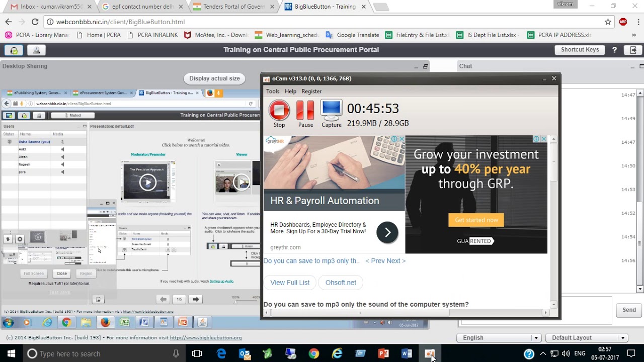
Task: Open Task View on taskbar
Action: [197, 354]
